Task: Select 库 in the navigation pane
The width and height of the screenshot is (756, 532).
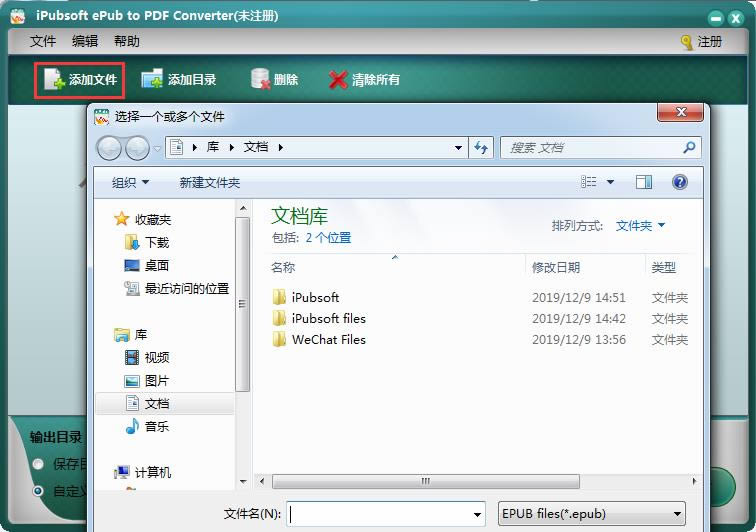Action: (131, 334)
